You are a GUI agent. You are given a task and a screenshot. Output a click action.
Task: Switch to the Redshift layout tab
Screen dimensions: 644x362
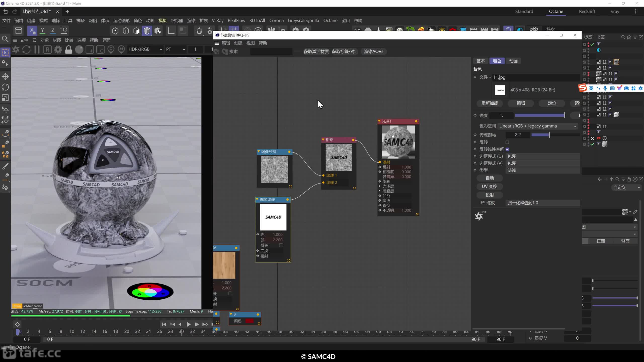point(587,11)
